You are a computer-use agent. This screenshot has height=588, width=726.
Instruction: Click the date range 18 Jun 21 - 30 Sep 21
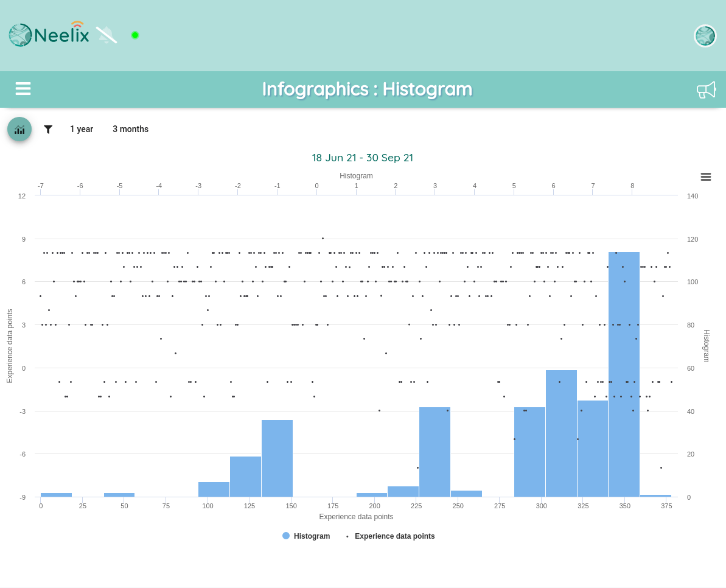click(x=363, y=158)
